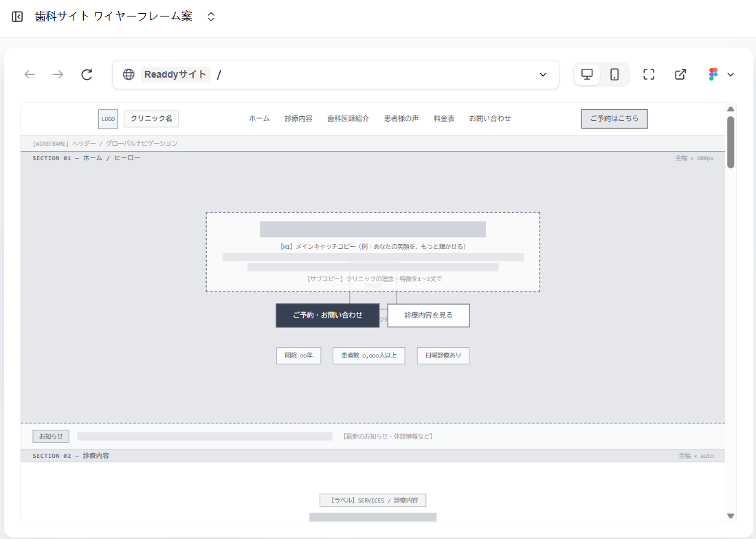Screen dimensions: 756x539
Task: Open the address bar page dropdown
Action: point(543,75)
